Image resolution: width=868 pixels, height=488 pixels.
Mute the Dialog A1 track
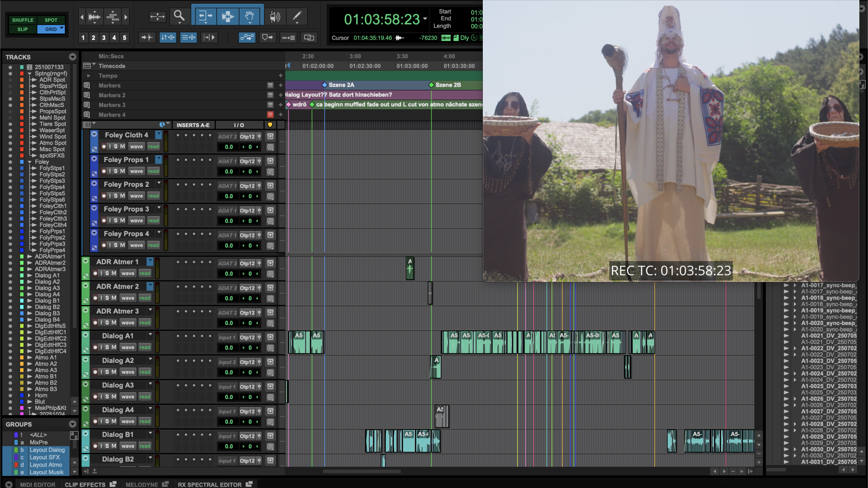point(114,347)
